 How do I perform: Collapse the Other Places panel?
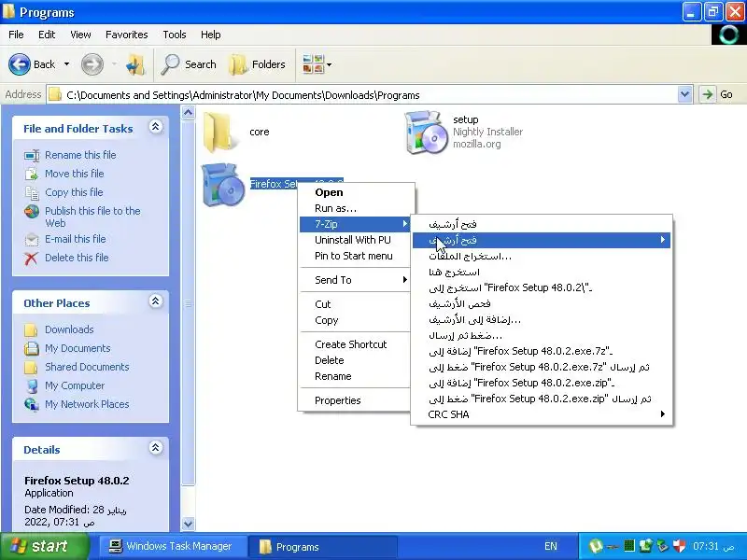pos(155,301)
